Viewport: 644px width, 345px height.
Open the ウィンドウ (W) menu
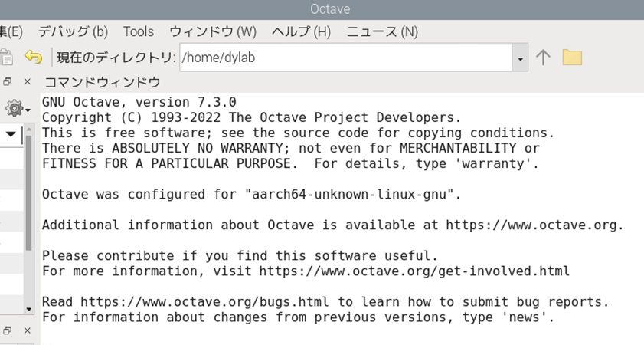[213, 31]
